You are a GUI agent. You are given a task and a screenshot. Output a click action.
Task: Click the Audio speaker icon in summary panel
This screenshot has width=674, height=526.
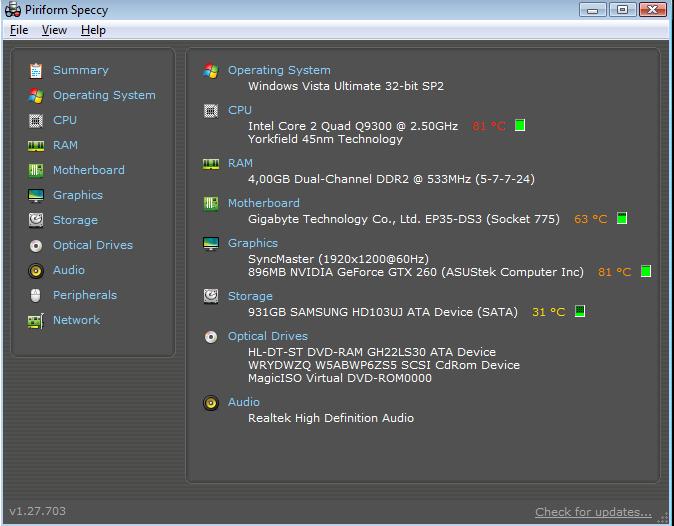tap(211, 403)
